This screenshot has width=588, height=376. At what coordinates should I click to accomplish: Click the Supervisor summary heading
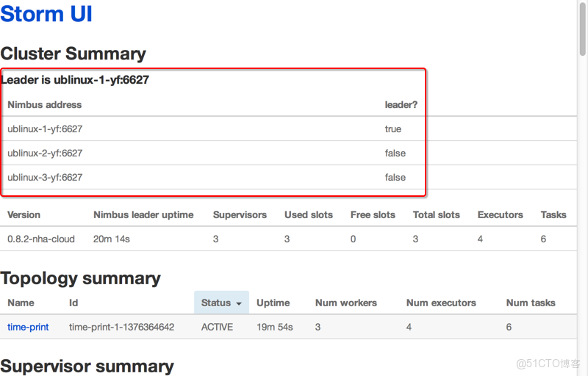[87, 366]
